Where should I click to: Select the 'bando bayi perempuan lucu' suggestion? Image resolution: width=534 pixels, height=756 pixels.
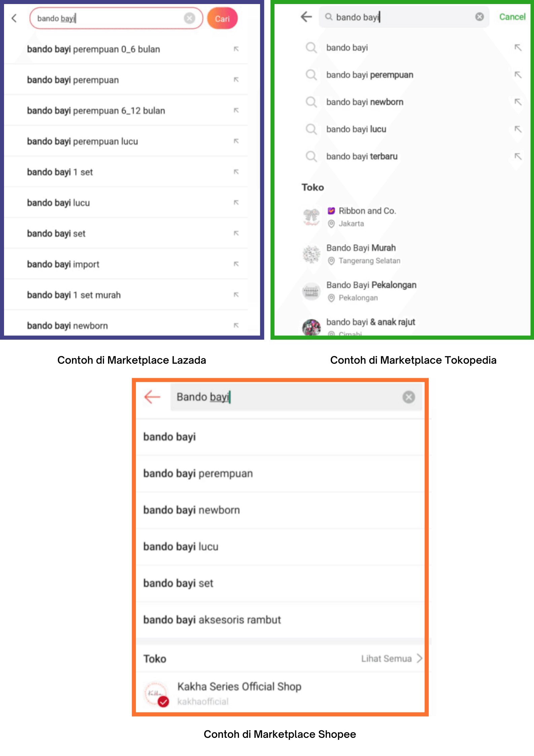tap(82, 141)
